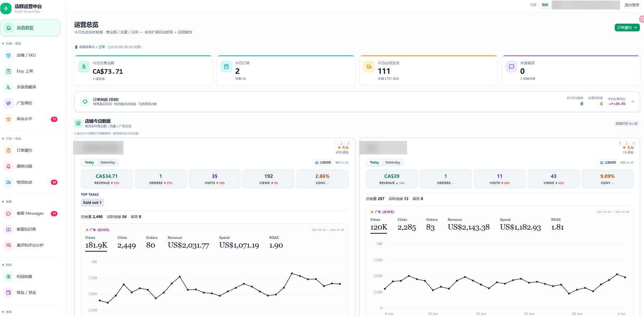Click 退出登录 to log out
The width and height of the screenshot is (644, 317).
coord(632,5)
